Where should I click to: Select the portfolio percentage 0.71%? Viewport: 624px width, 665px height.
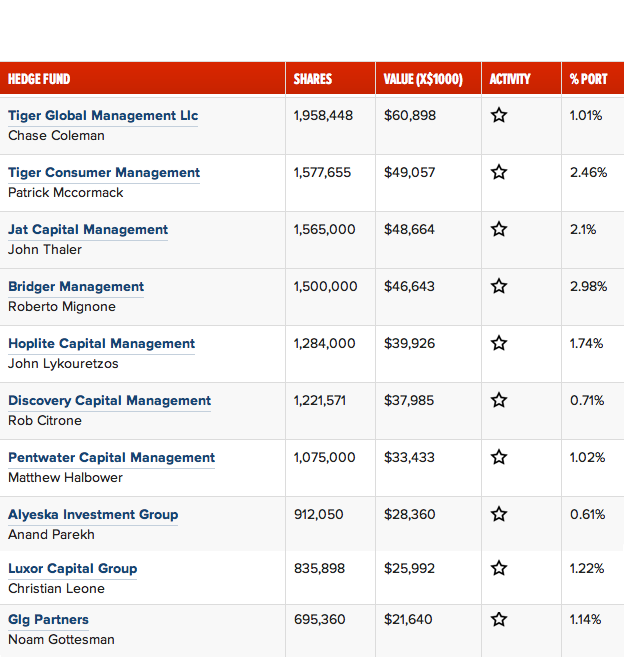587,400
